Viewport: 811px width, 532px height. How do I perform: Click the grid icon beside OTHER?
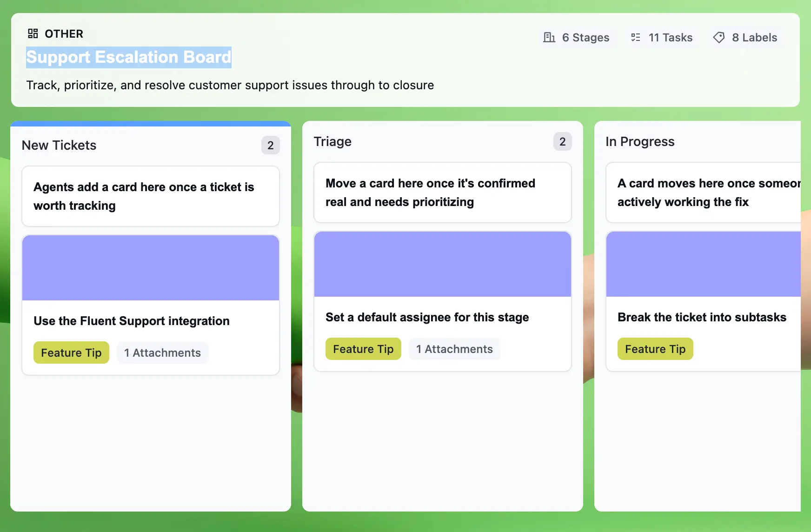click(33, 33)
